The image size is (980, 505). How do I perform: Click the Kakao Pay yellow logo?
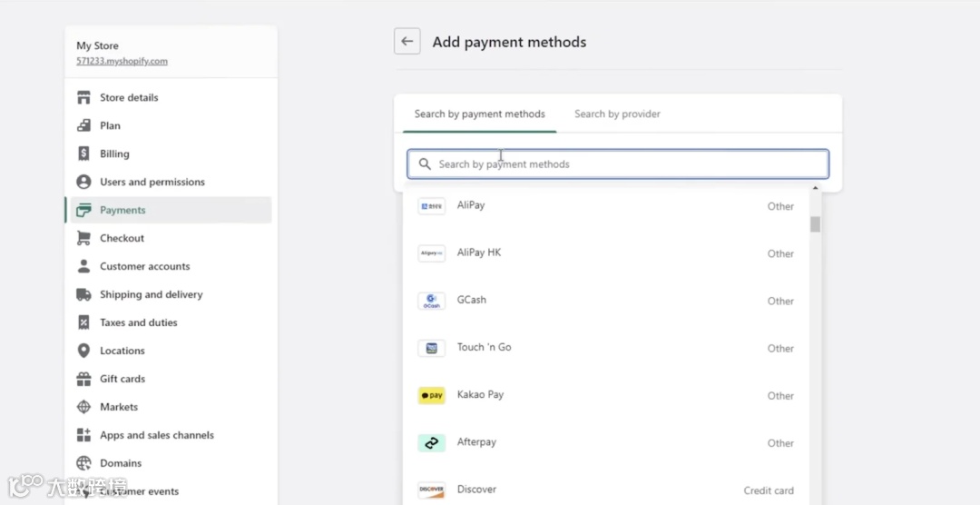(x=431, y=395)
